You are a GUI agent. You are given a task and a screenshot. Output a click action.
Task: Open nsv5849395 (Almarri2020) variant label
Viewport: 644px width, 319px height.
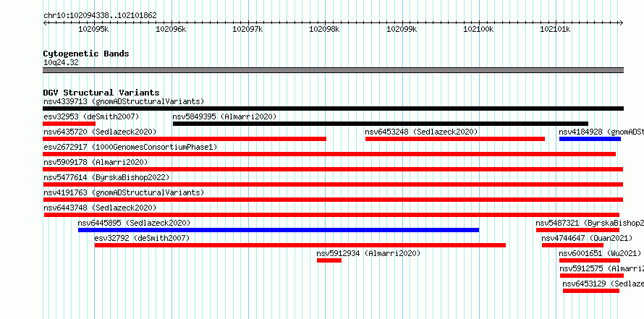(x=224, y=116)
